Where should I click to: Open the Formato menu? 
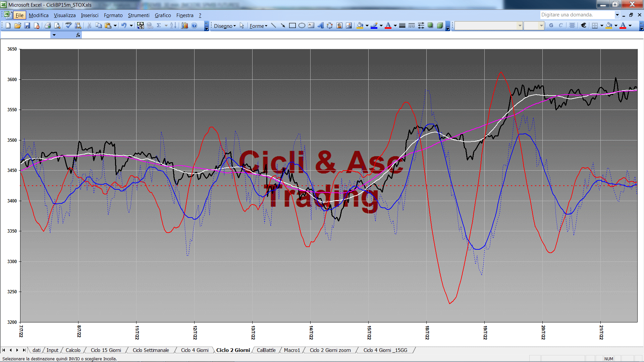pos(113,15)
